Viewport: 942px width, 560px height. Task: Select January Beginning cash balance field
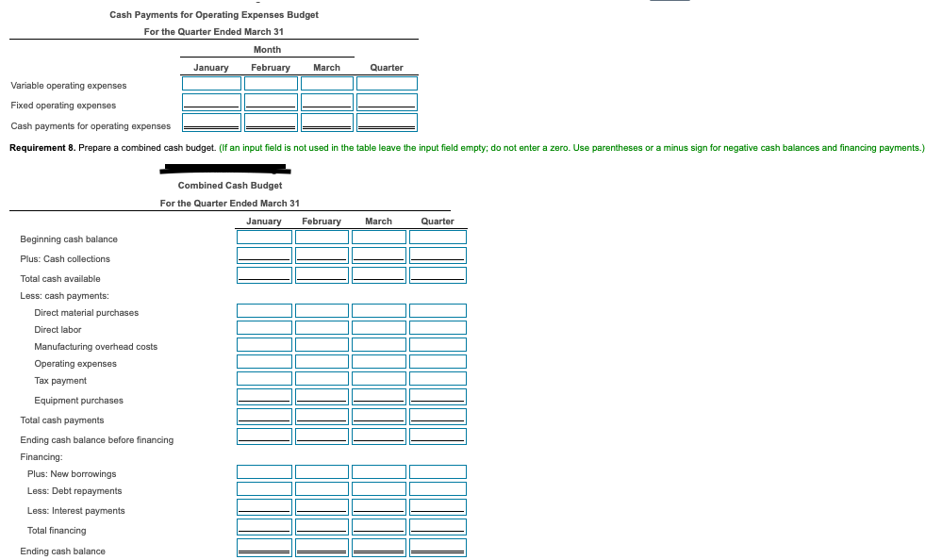coord(264,238)
